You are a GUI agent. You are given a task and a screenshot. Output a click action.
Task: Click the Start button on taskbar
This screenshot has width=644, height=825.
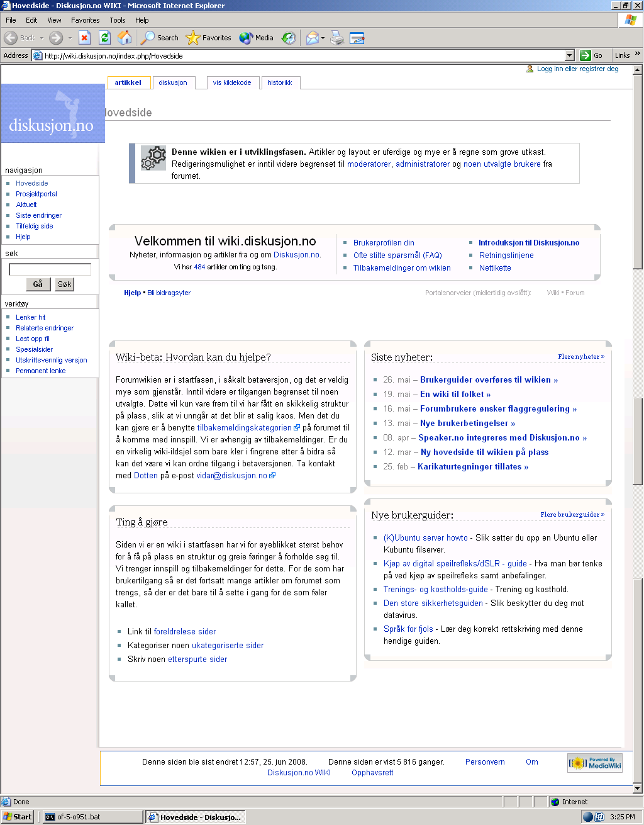(x=18, y=817)
